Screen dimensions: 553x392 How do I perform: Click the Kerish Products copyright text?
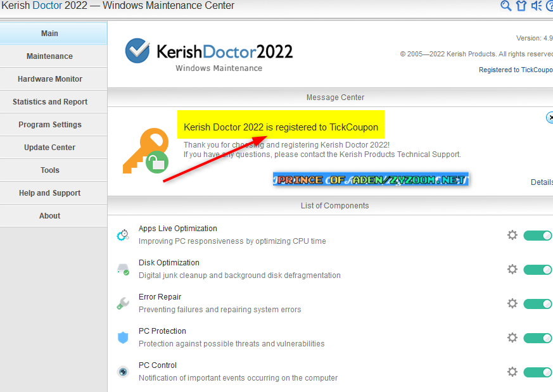point(476,54)
